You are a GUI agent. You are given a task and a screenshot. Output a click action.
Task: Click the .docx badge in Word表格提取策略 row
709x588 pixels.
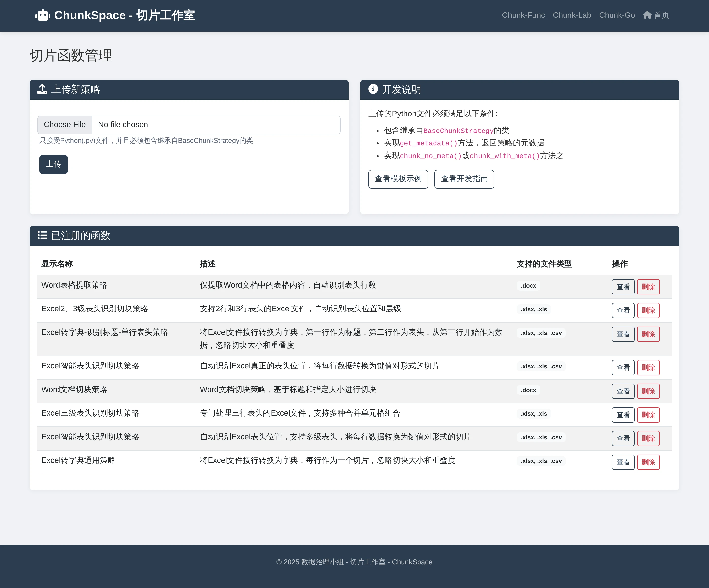tap(528, 286)
